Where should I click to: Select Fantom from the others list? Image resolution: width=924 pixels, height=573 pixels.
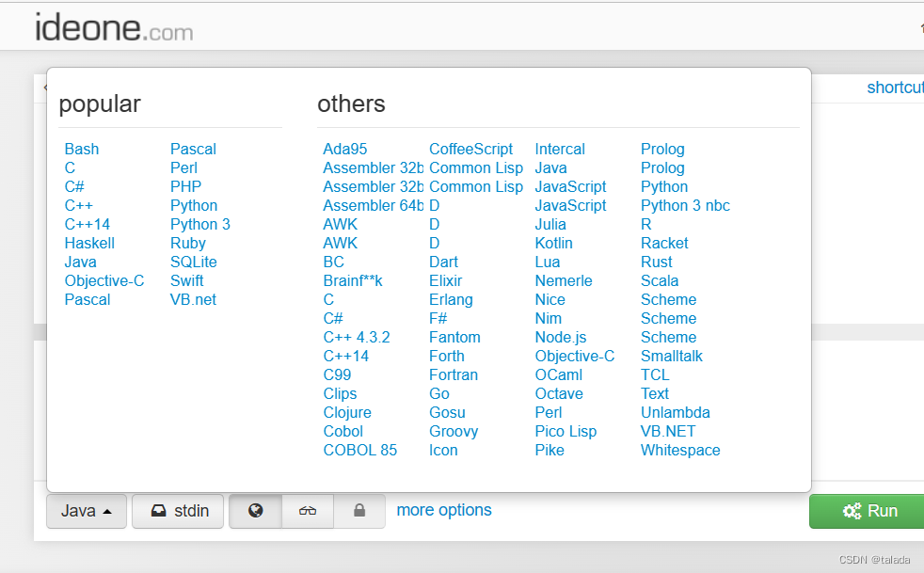[x=454, y=338]
